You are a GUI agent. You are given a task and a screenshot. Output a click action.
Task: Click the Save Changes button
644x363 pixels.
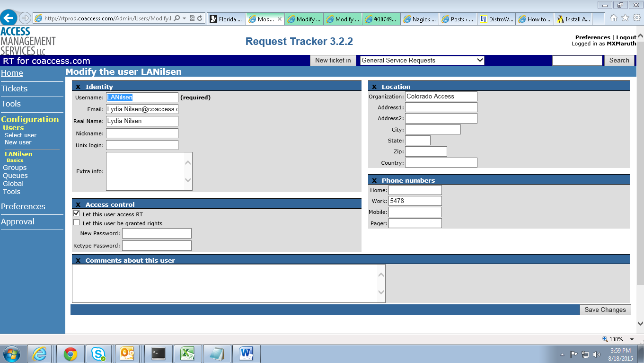pos(605,310)
